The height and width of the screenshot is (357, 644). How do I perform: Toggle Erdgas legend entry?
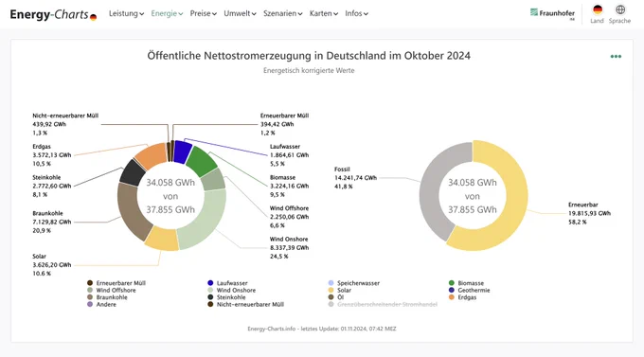tap(462, 297)
